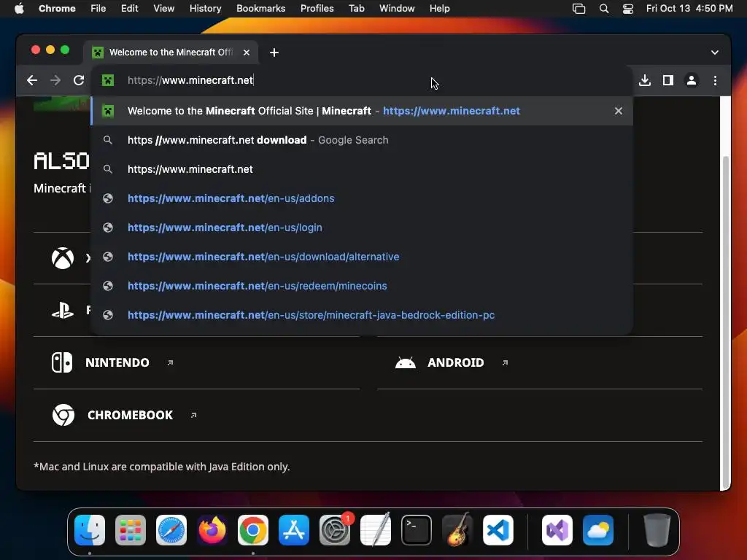Click the Nintendo platform link

click(117, 362)
